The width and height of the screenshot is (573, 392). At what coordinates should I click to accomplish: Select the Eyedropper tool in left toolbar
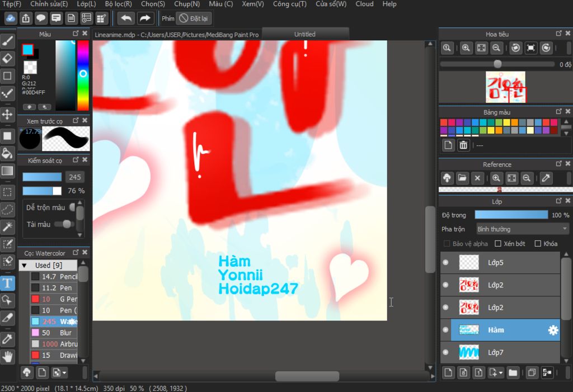click(x=7, y=339)
